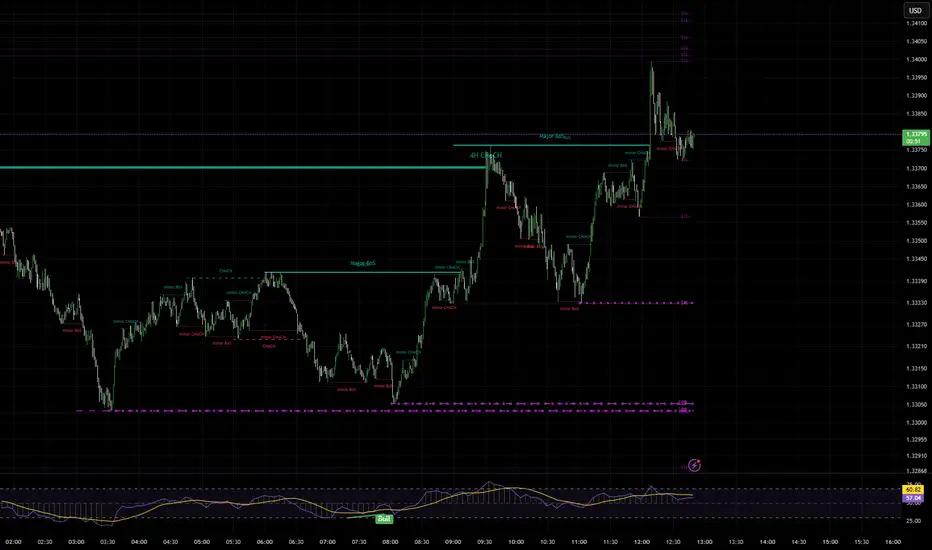Click the 1.33330 price axis label
932x550 pixels.
916,303
